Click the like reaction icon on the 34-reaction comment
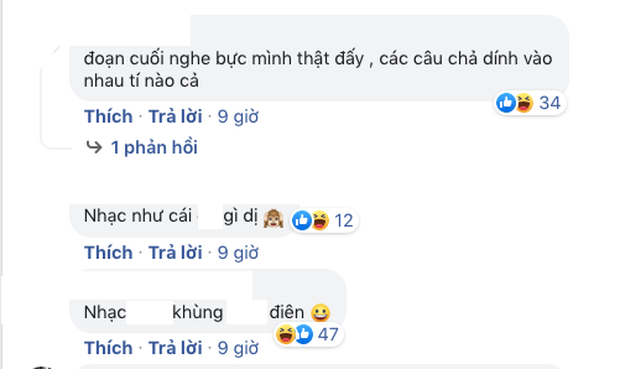This screenshot has width=620, height=369. point(506,103)
